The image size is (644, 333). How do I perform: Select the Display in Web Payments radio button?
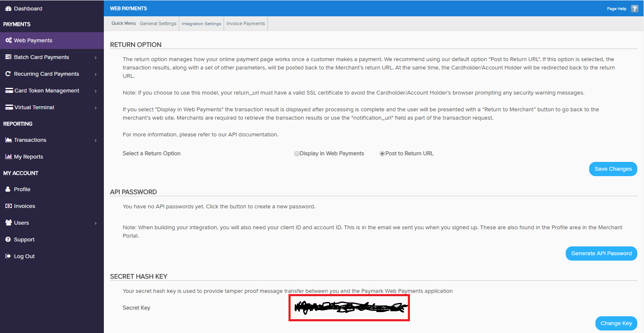coord(297,153)
